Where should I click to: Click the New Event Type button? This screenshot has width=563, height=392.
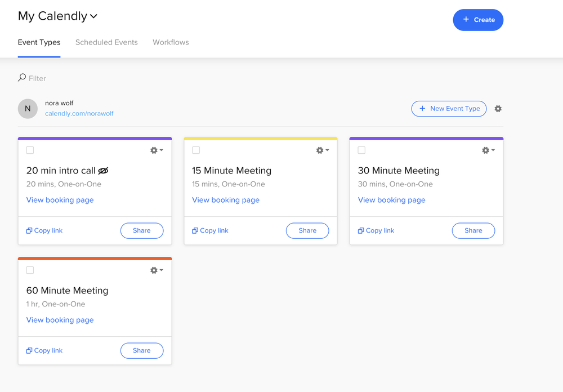tap(449, 109)
